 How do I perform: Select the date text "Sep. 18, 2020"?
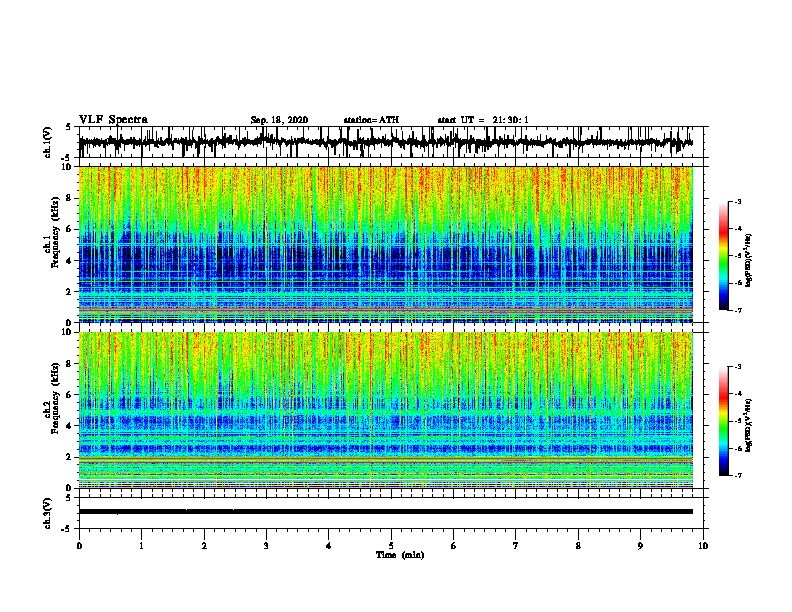click(279, 120)
